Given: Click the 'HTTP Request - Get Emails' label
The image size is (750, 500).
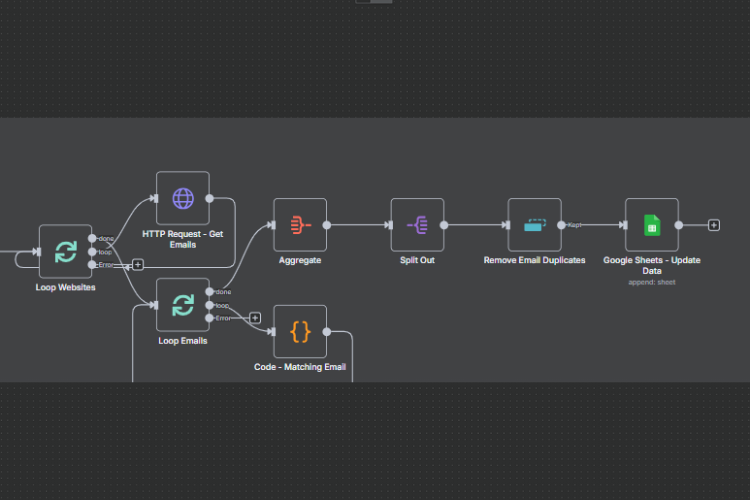Looking at the screenshot, I should point(183,239).
